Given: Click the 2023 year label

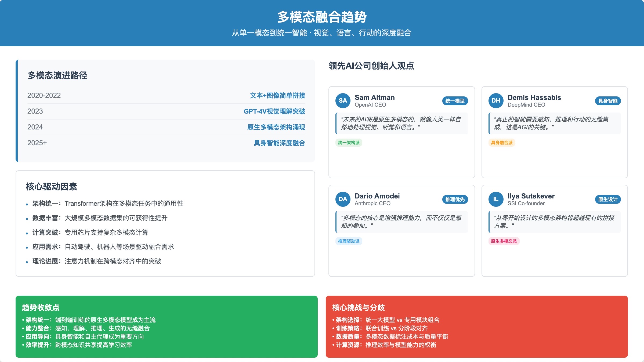Looking at the screenshot, I should coord(35,111).
